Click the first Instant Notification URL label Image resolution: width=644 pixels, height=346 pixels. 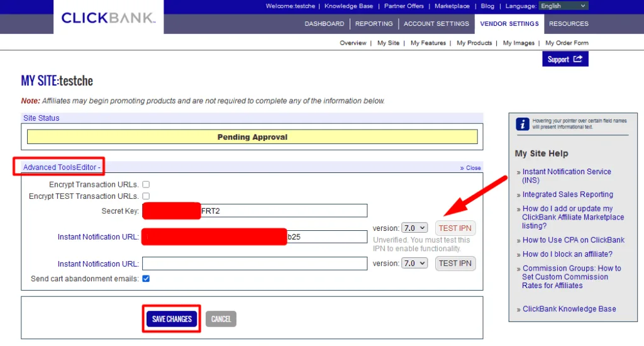[98, 237]
